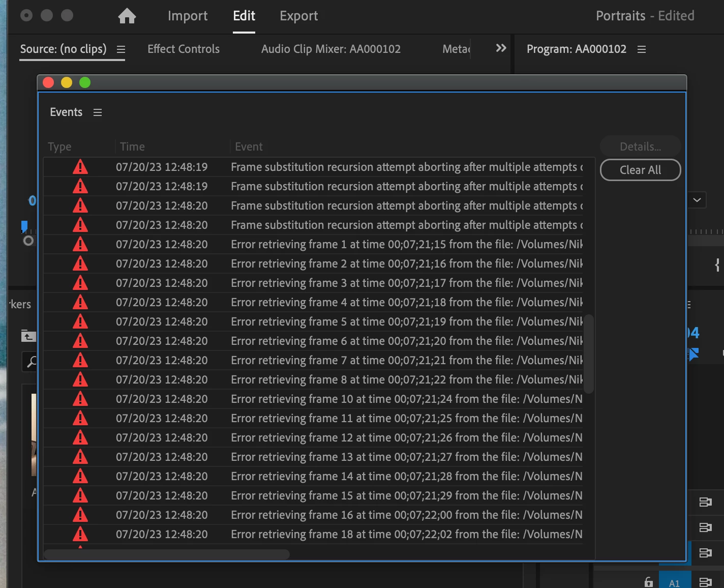Click the horizontal scrollbar in Events list

167,554
